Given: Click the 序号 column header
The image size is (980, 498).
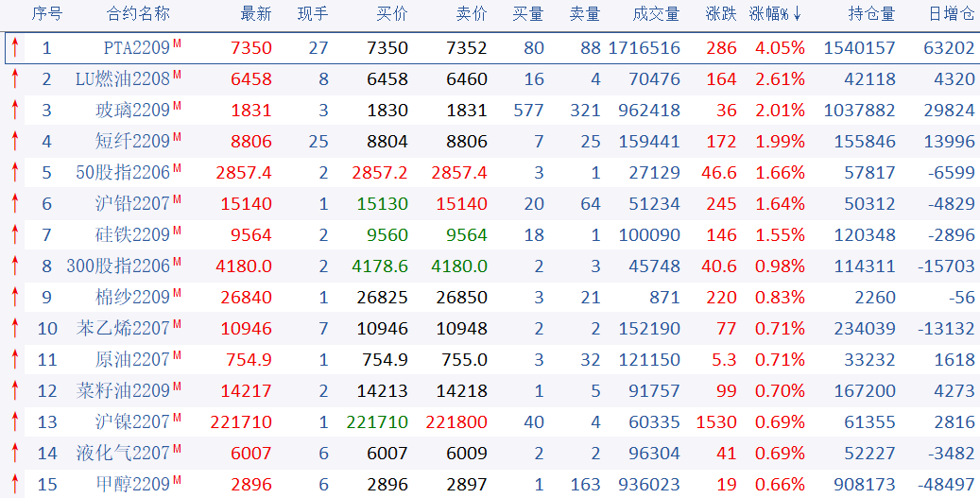Looking at the screenshot, I should (47, 14).
